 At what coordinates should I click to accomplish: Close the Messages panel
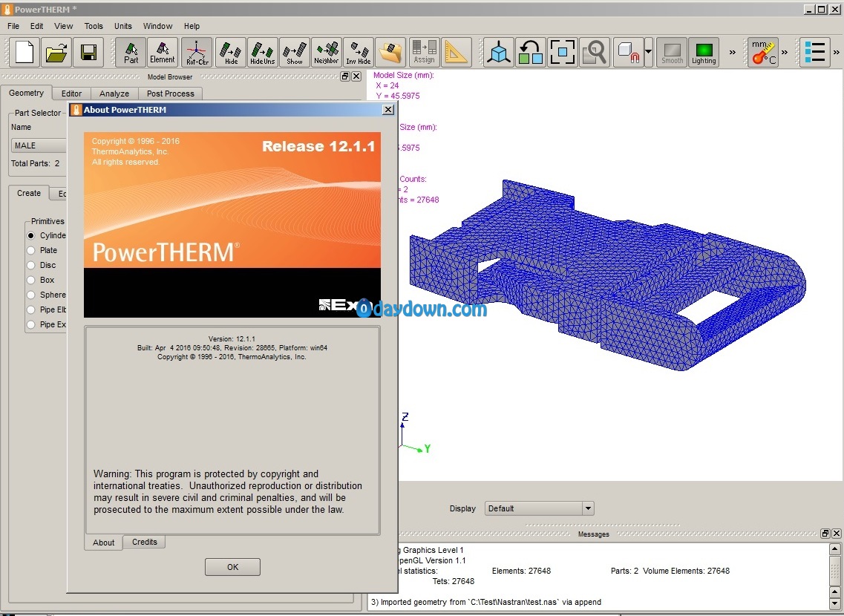(x=837, y=534)
